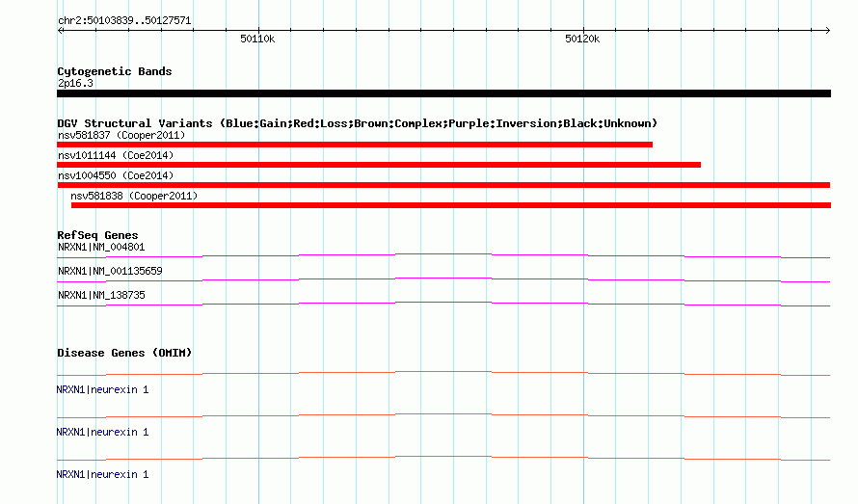
Task: Click the red bar for nsv581838
Action: coord(451,205)
